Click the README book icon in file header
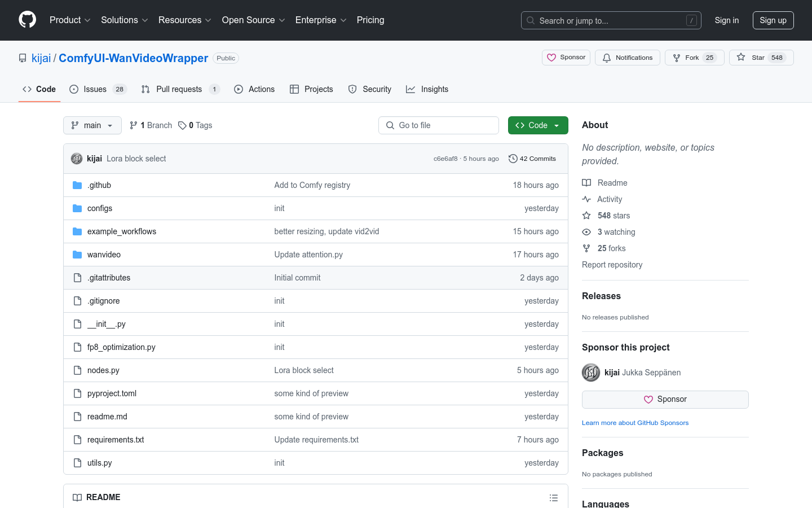The width and height of the screenshot is (812, 508). click(77, 497)
